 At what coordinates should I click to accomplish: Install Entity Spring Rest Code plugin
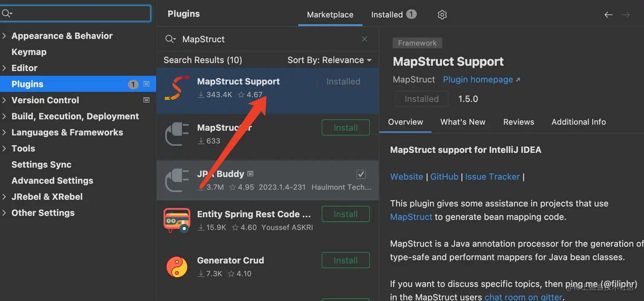(x=345, y=214)
